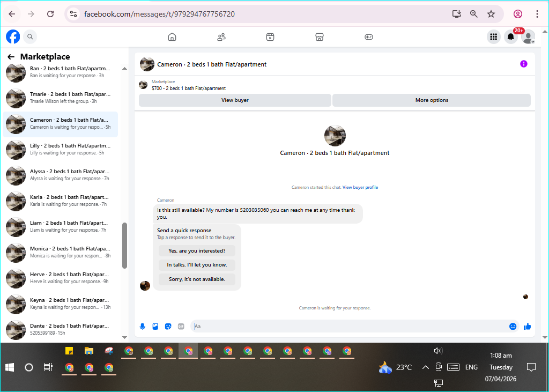
Task: Bookmark this page with star icon
Action: click(491, 14)
